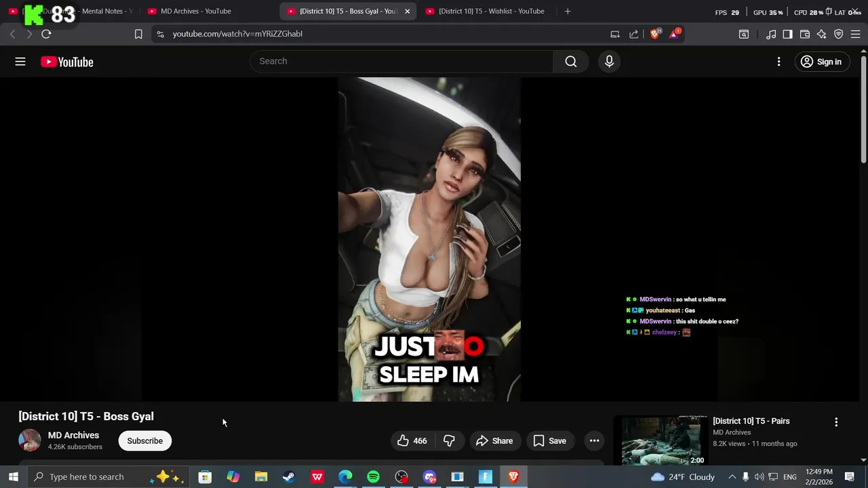Open the music note playlist icon

tap(771, 34)
